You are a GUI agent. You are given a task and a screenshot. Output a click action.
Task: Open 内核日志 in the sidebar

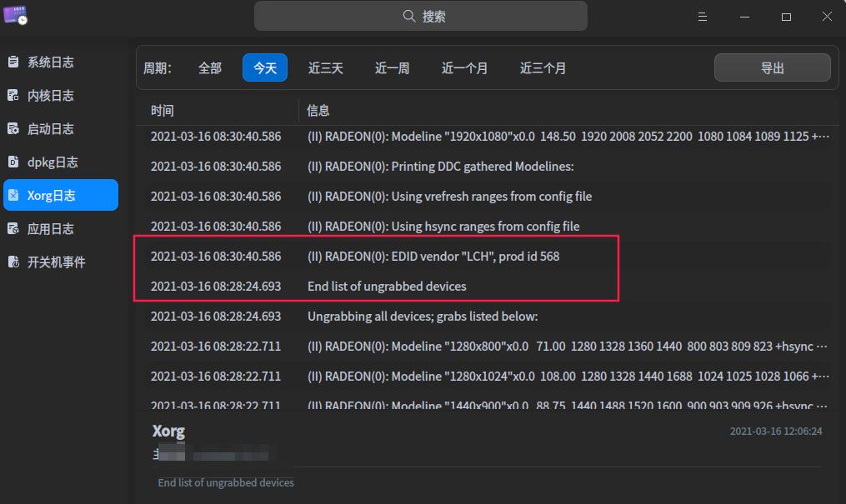tap(60, 96)
